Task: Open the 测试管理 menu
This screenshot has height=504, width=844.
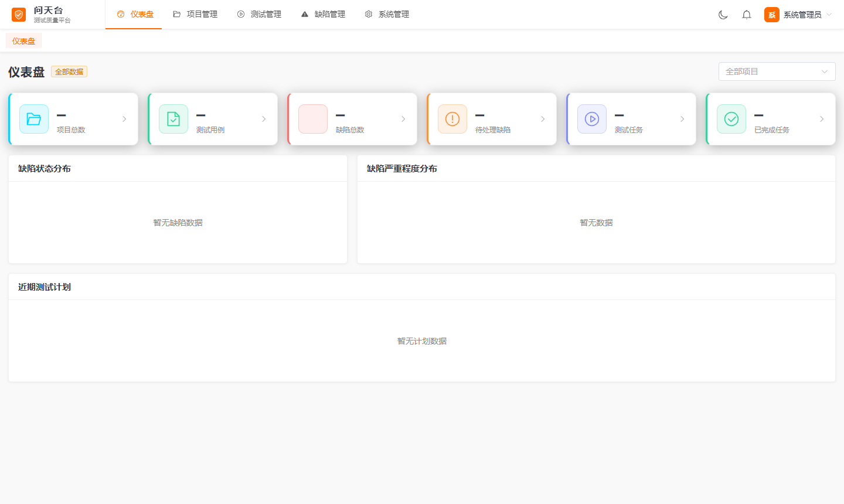Action: point(259,14)
